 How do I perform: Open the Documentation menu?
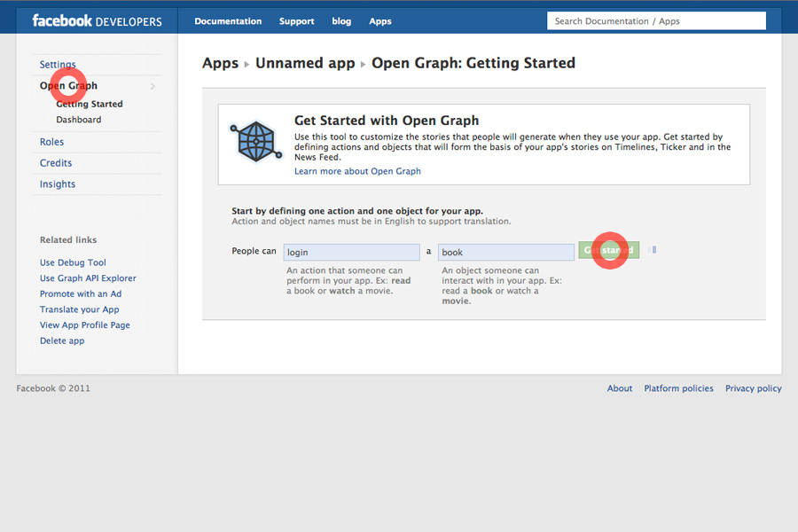[x=228, y=21]
